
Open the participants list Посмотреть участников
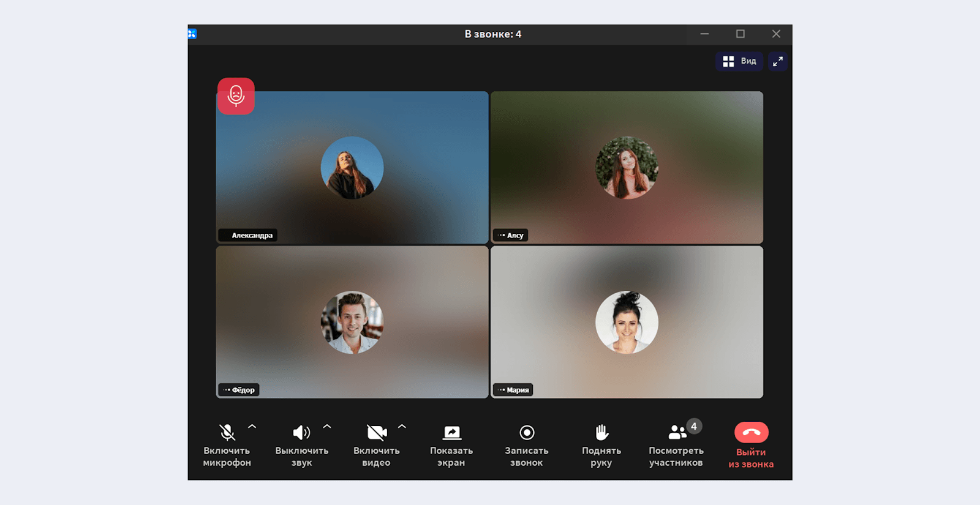[x=676, y=433]
